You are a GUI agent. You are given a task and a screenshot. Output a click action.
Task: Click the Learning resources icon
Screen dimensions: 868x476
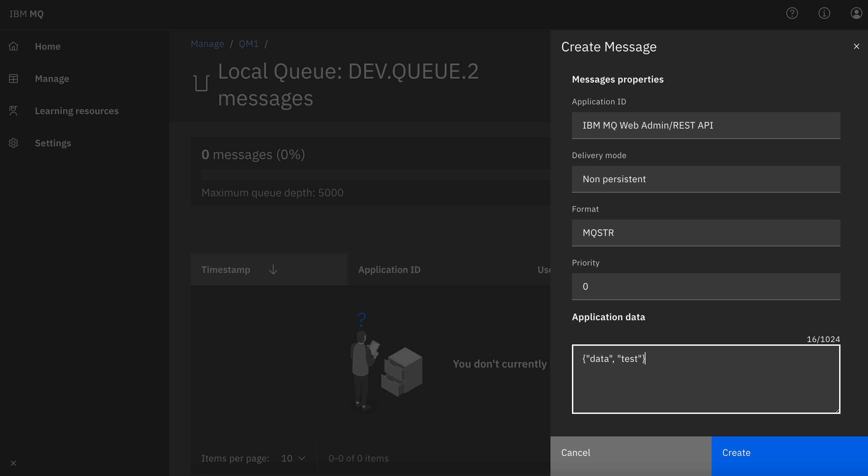point(13,111)
